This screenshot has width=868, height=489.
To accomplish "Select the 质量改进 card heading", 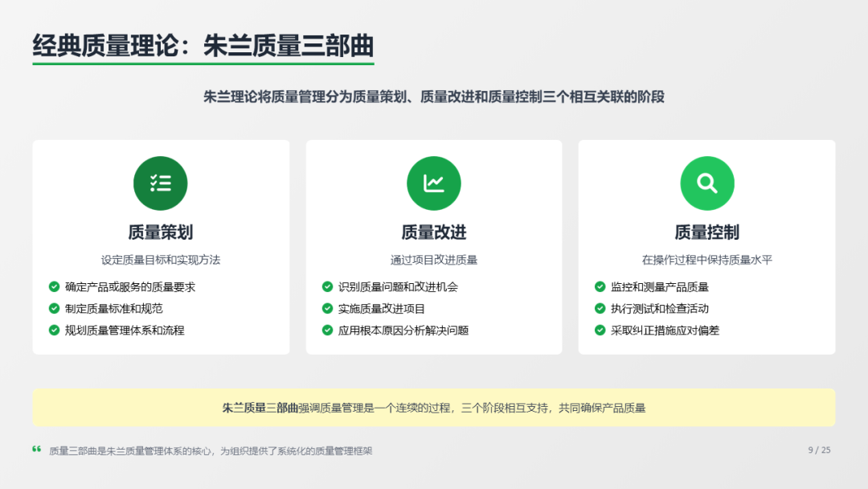I will [x=434, y=232].
